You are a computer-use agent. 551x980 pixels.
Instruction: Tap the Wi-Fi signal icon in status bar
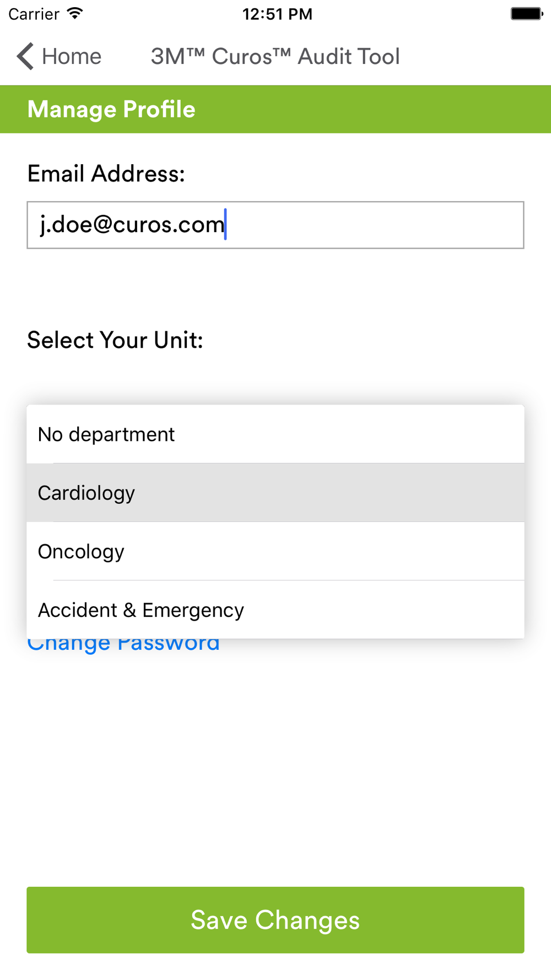[x=75, y=13]
